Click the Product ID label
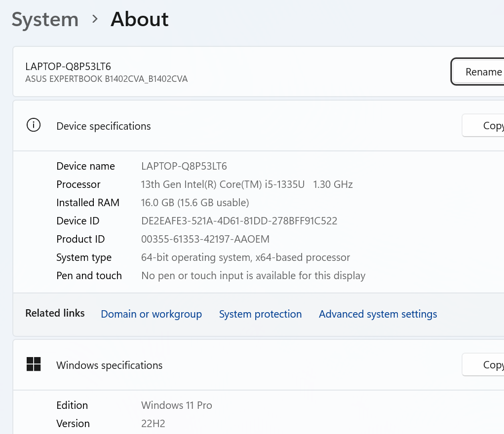 tap(80, 239)
